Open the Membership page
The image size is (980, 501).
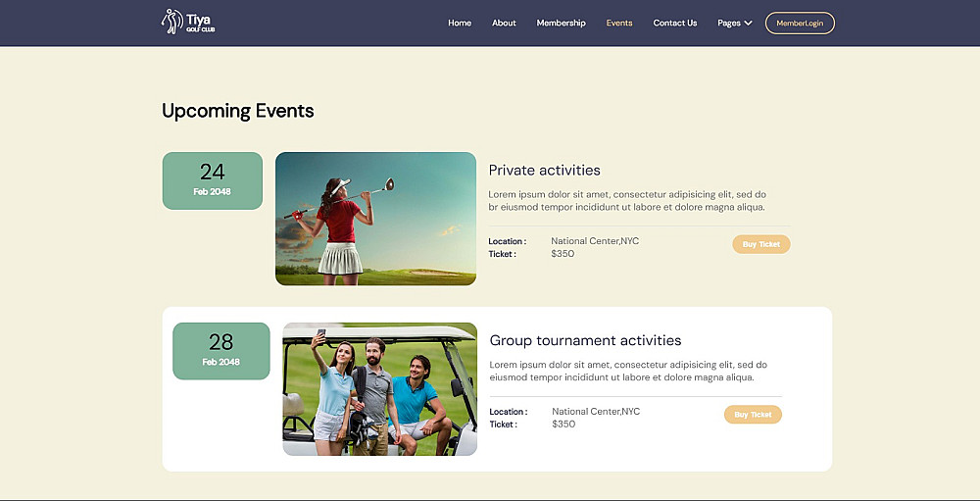click(x=562, y=24)
